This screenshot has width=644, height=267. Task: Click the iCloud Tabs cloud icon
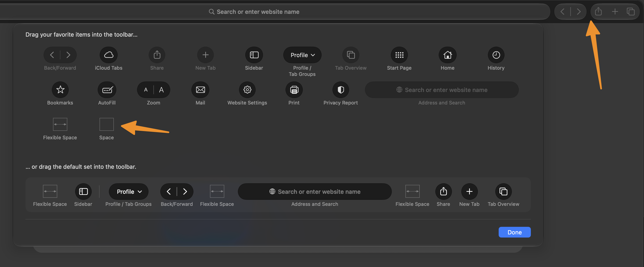point(108,55)
